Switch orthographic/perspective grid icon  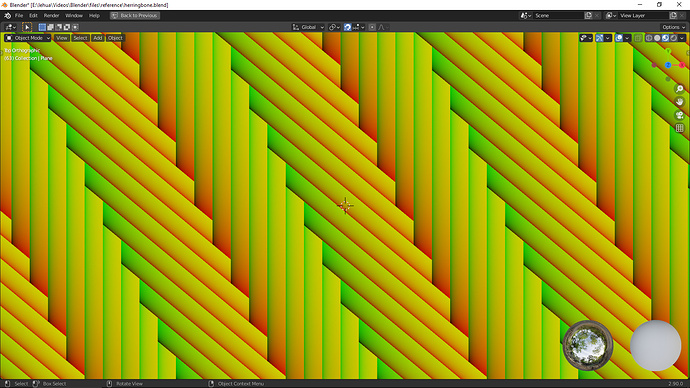point(679,128)
